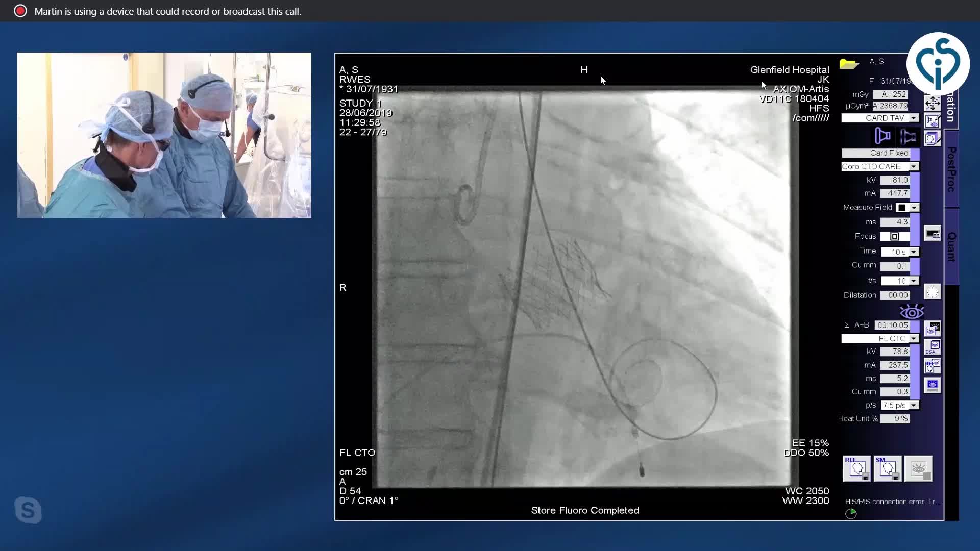Click the REF fluoro overlay icon
This screenshot has height=551, width=980.
point(932,366)
